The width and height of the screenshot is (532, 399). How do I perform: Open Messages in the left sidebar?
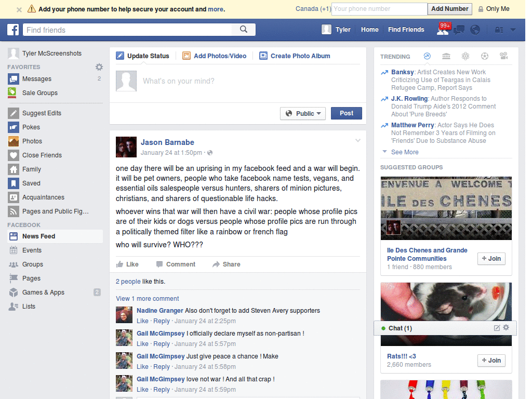click(x=55, y=79)
